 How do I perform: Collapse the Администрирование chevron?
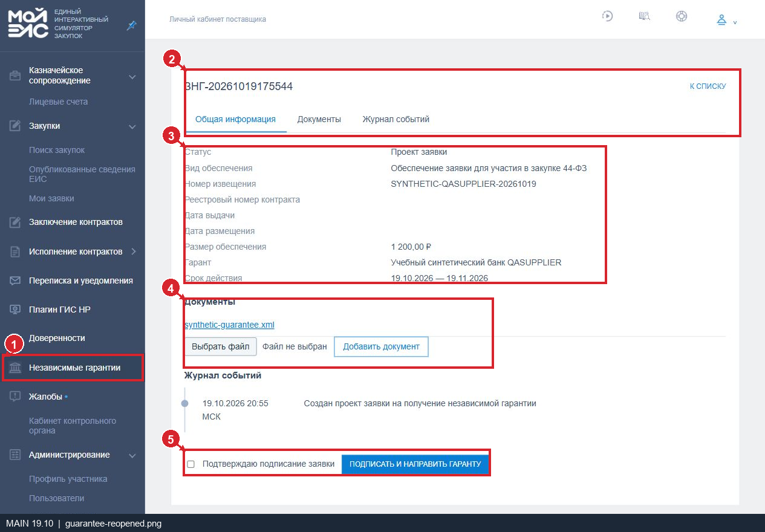[132, 455]
